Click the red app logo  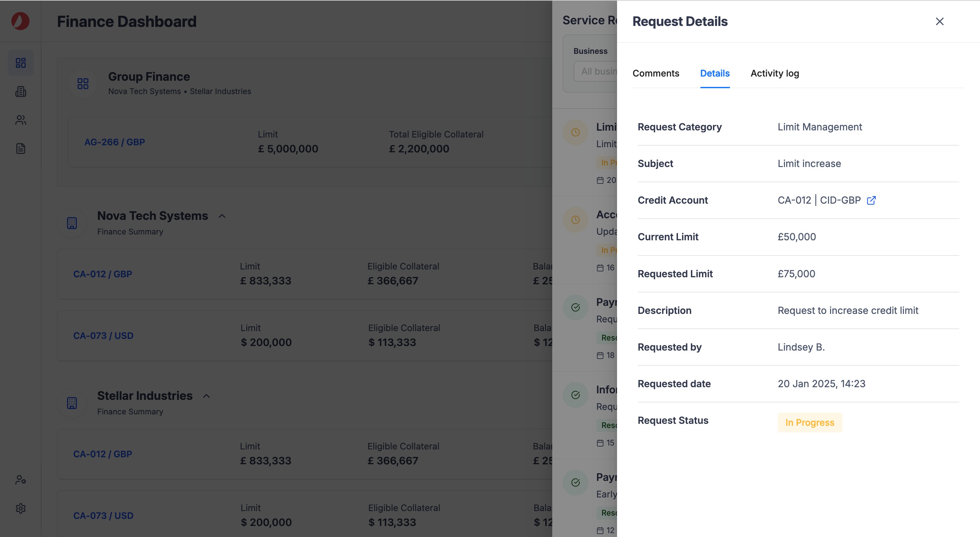(20, 21)
